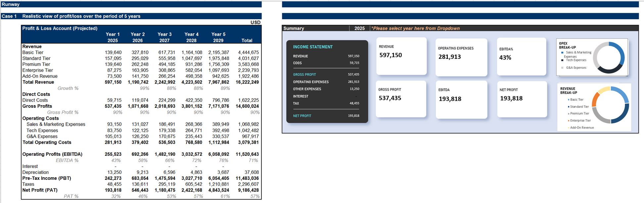Click the OPEX Break-Up donut chart
The width and height of the screenshot is (644, 203).
[609, 58]
